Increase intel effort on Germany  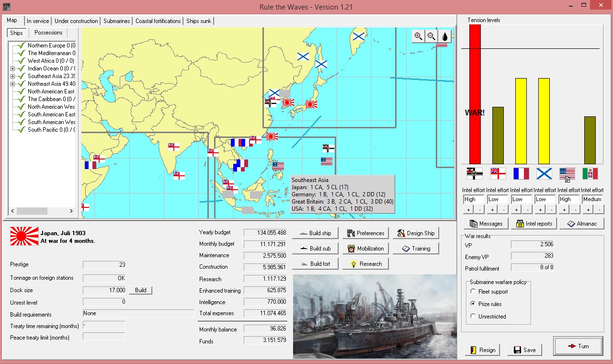(468, 209)
